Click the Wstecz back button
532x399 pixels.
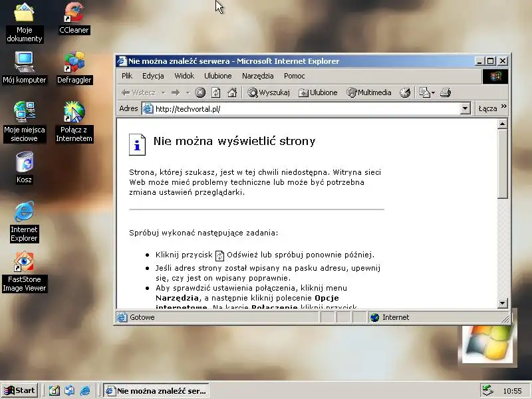(x=138, y=92)
